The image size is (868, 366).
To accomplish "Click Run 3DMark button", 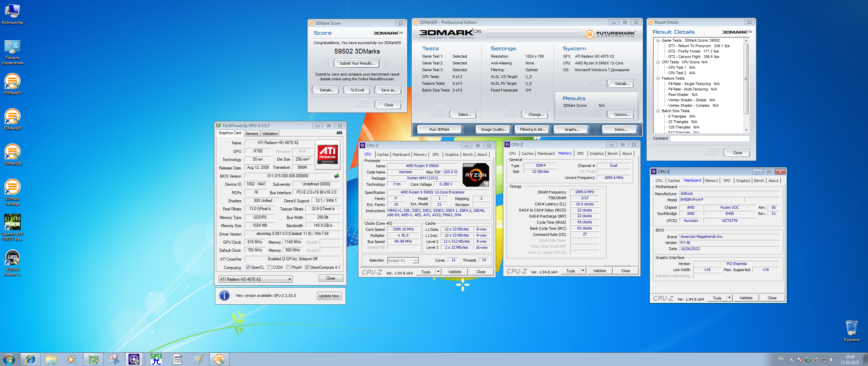I will tap(439, 129).
